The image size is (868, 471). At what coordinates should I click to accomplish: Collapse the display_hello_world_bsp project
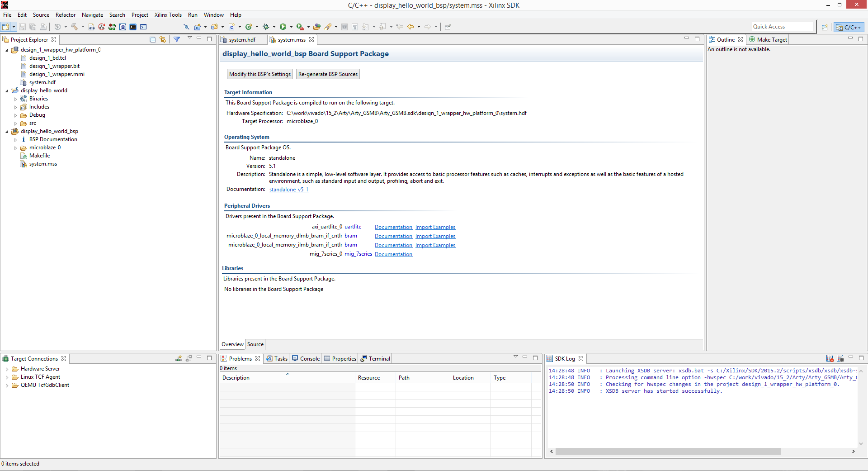coord(7,132)
